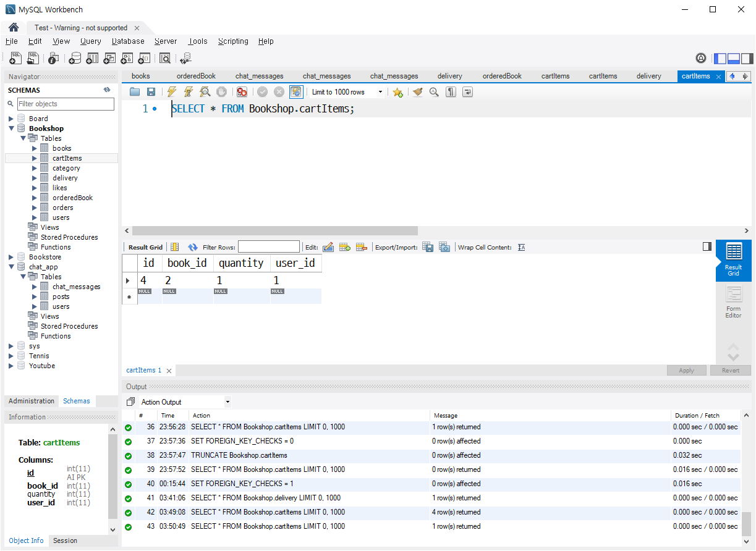This screenshot has width=756, height=551.
Task: Beautify the SQL query with broom icon
Action: 418,92
